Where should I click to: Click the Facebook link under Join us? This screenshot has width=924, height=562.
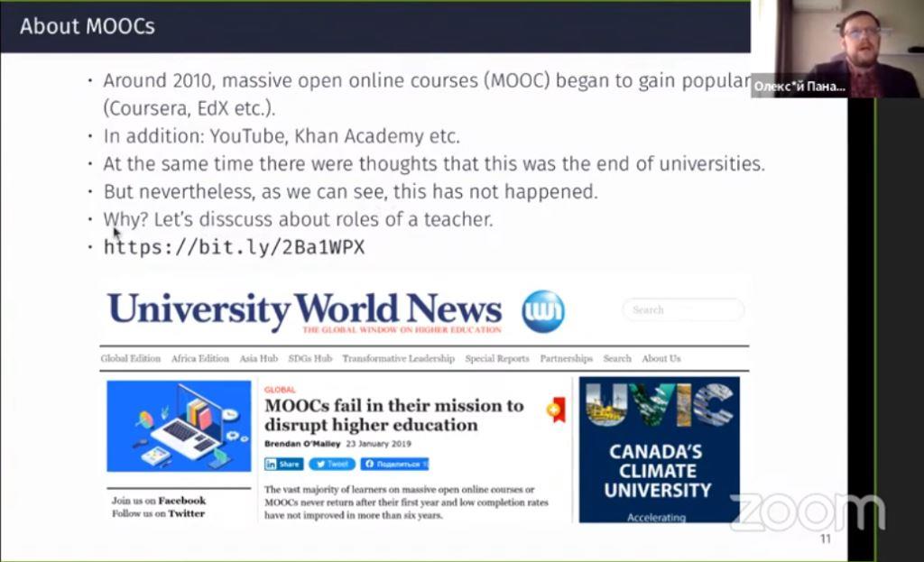(182, 500)
